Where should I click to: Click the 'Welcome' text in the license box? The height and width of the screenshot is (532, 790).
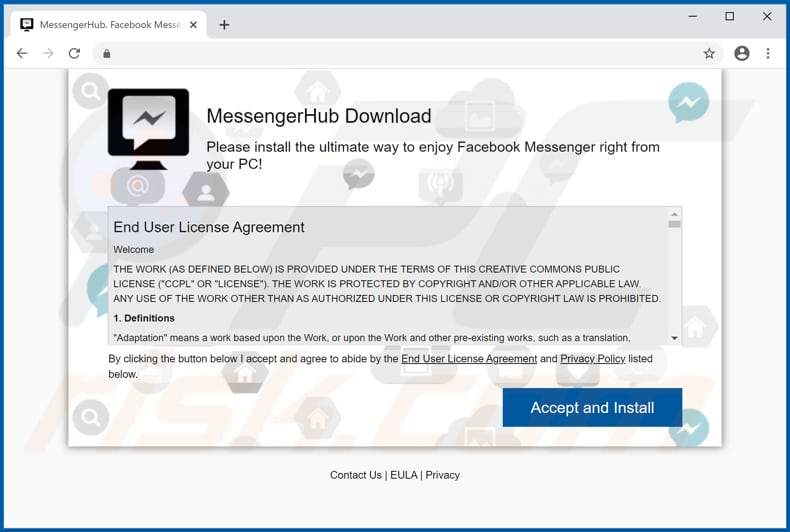point(134,250)
